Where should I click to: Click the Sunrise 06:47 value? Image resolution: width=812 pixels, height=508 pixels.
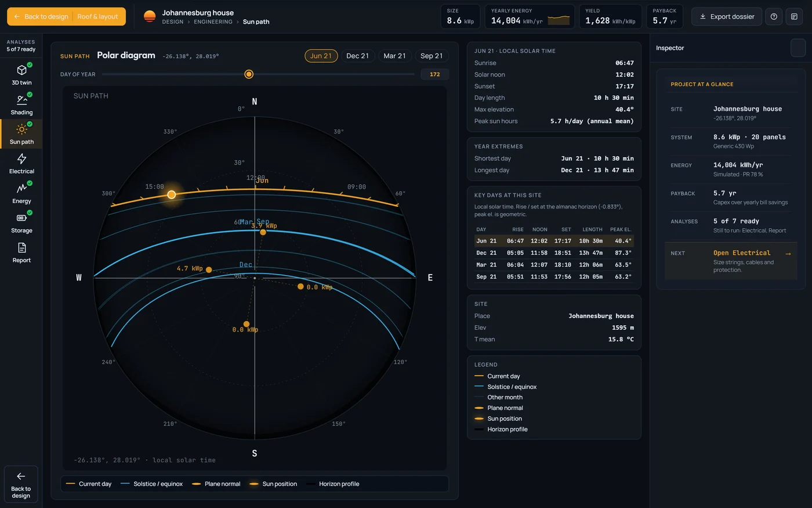point(625,63)
